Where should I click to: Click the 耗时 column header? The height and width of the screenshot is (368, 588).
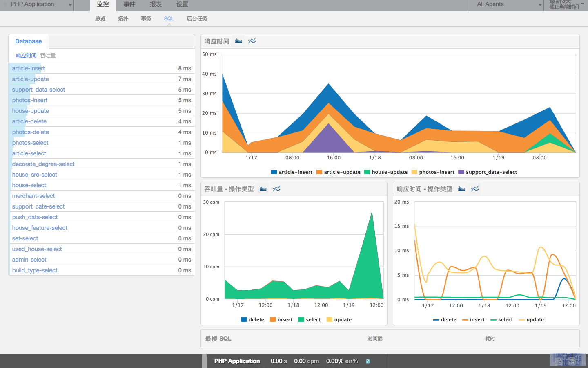click(490, 339)
